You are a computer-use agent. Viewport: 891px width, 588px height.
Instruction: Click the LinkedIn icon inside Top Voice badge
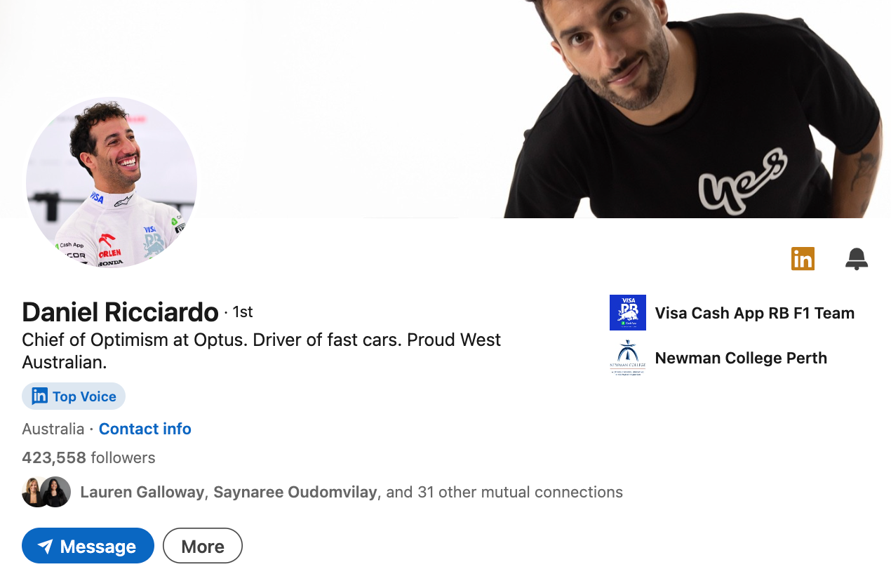[x=40, y=396]
